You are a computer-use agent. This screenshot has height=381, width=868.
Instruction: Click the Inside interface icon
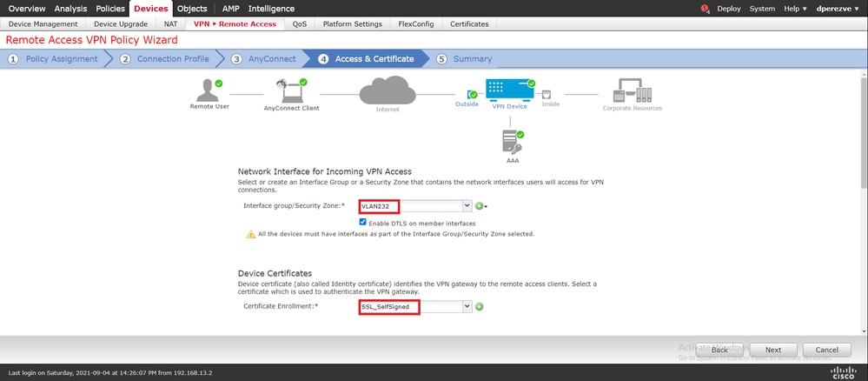click(x=547, y=94)
